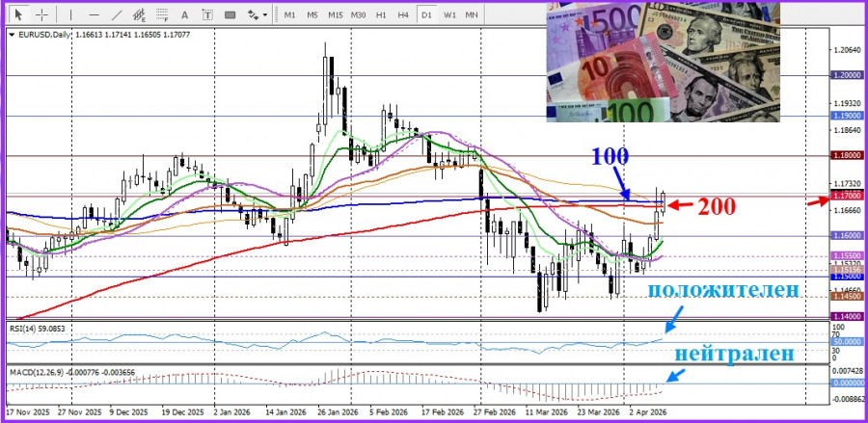Select the 1.18000 price level label

[x=847, y=156]
